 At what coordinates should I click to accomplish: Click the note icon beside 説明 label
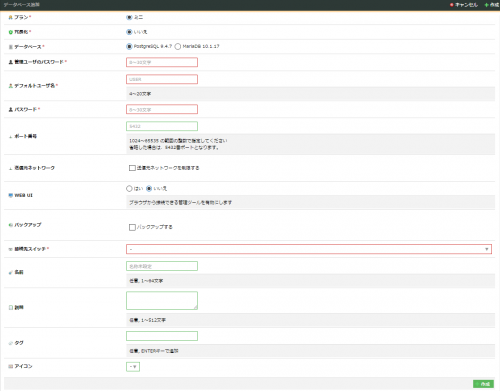point(10,307)
